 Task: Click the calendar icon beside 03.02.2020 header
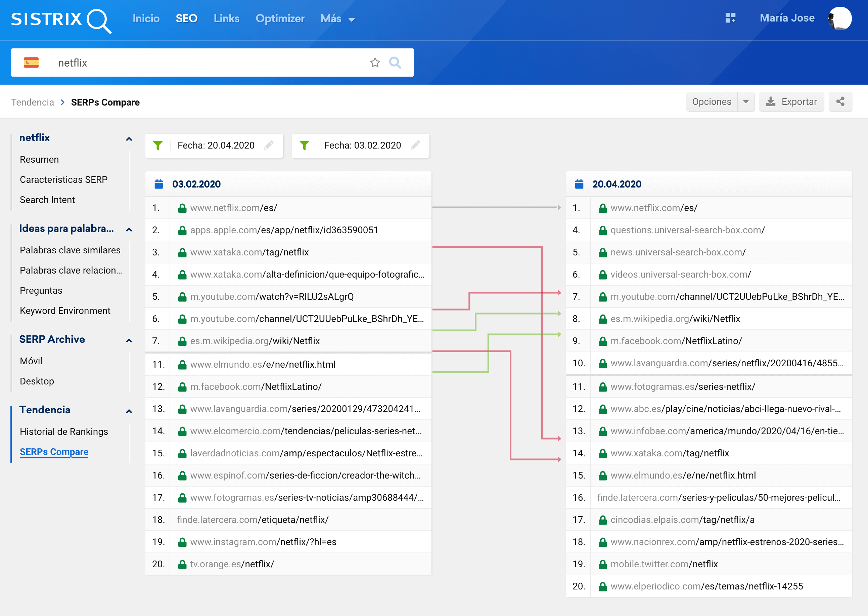click(x=159, y=184)
